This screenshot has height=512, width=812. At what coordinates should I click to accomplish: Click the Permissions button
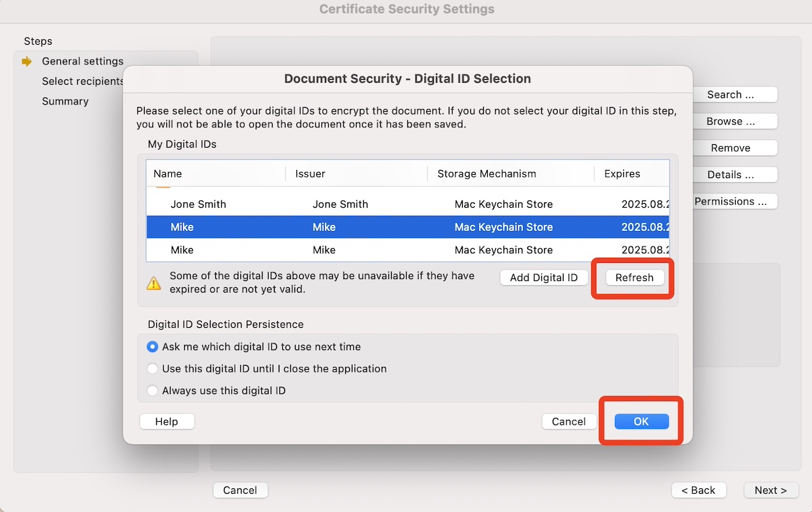pos(735,201)
